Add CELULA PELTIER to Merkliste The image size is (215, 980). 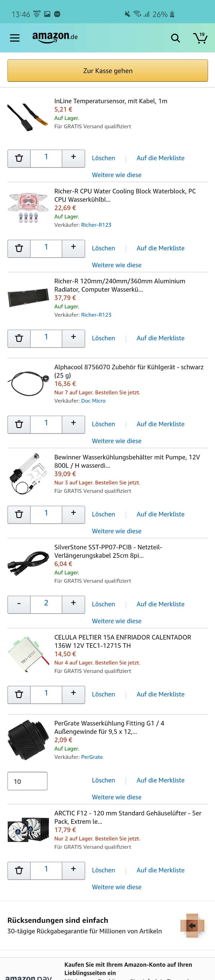click(161, 694)
